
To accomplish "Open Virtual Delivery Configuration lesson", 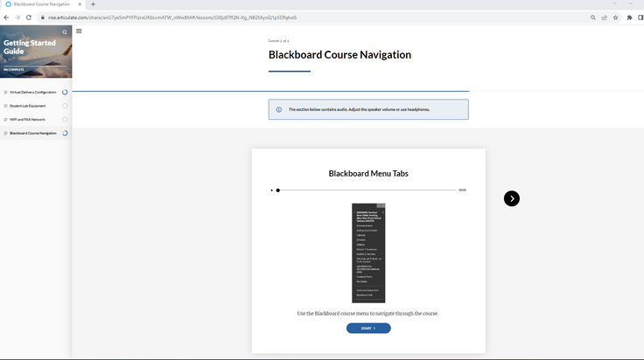I will 32,92.
